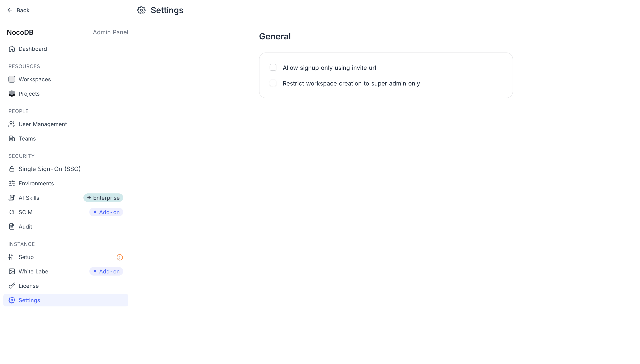Click the Add-on badge next to SCIM
This screenshot has width=640, height=364.
[x=106, y=212]
